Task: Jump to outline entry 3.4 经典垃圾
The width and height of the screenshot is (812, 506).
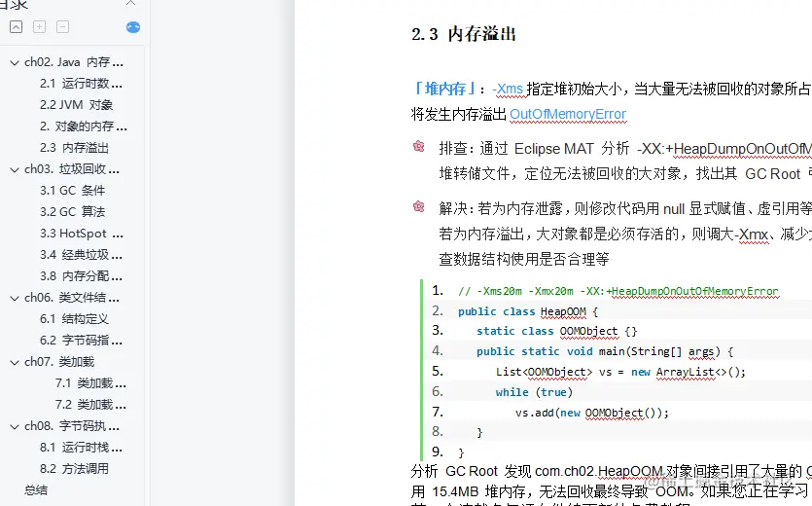Action: pos(81,255)
